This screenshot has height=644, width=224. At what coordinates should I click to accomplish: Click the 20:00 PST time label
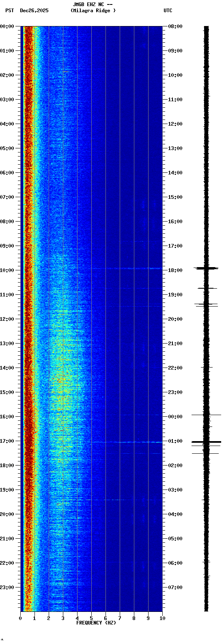tap(7, 514)
